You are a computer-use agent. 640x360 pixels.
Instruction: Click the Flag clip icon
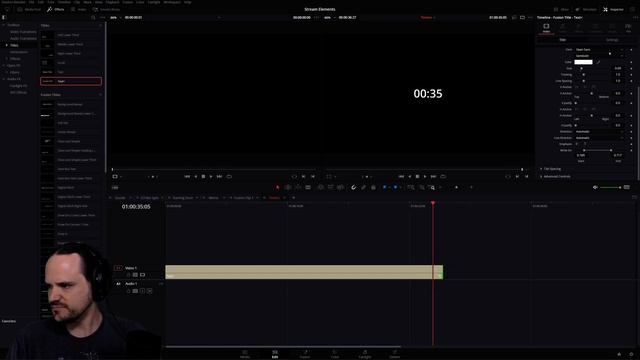coord(384,187)
